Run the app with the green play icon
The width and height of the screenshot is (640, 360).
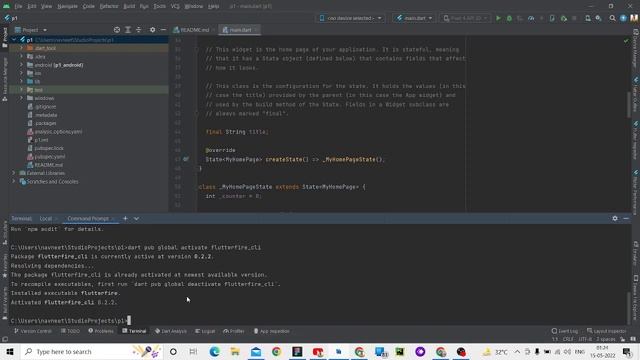498,18
